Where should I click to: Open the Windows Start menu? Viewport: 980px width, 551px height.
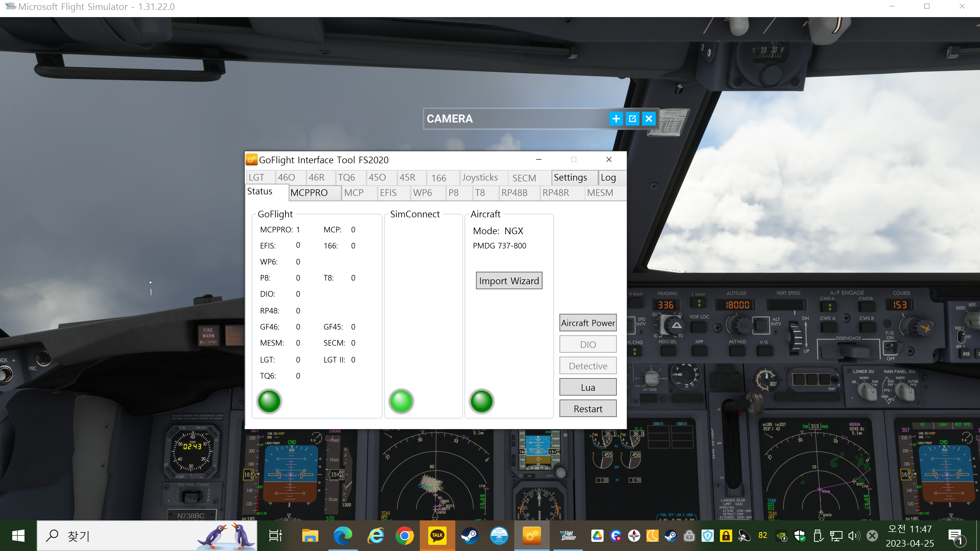18,536
